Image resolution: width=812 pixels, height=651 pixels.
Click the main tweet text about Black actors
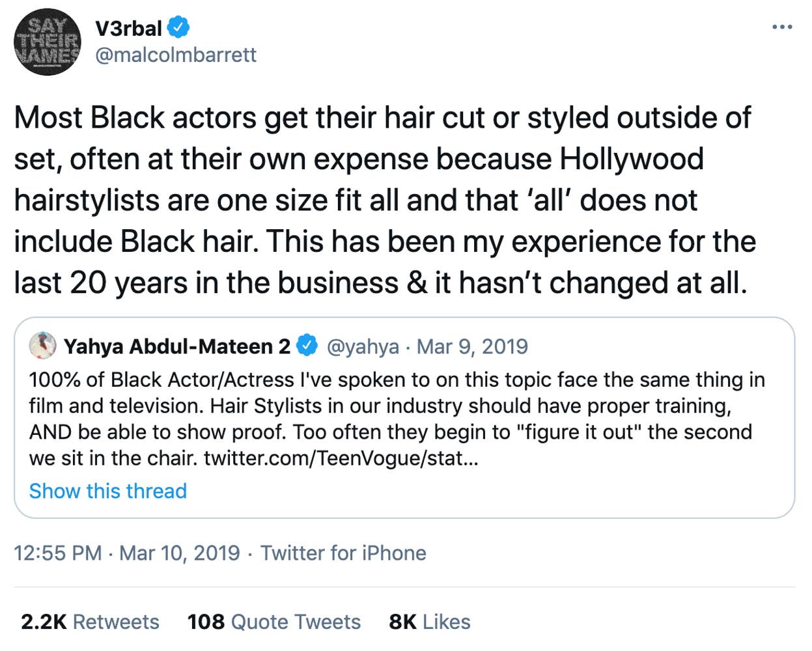coord(384,179)
